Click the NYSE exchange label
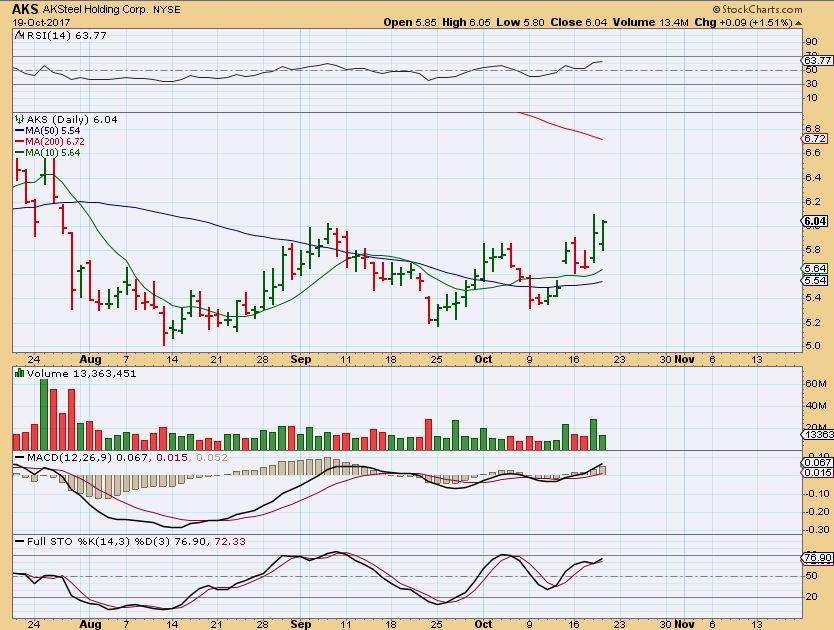 coord(166,10)
